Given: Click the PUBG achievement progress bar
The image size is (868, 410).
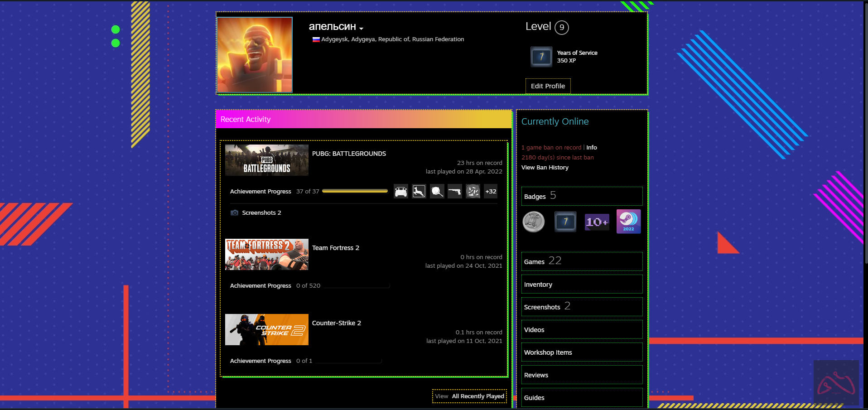Looking at the screenshot, I should (355, 192).
